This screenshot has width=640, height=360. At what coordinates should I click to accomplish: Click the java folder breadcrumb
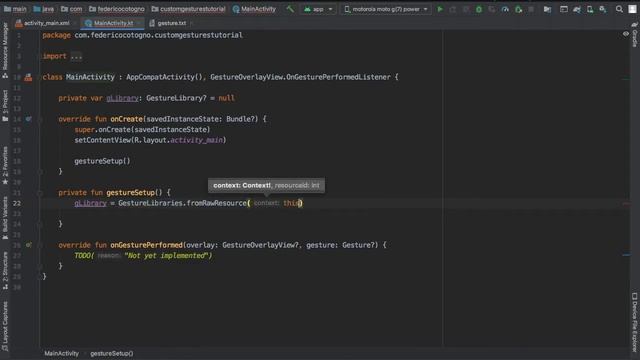pos(44,9)
